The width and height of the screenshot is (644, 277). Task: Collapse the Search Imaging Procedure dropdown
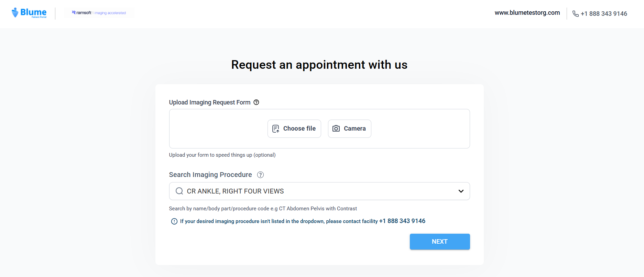460,191
